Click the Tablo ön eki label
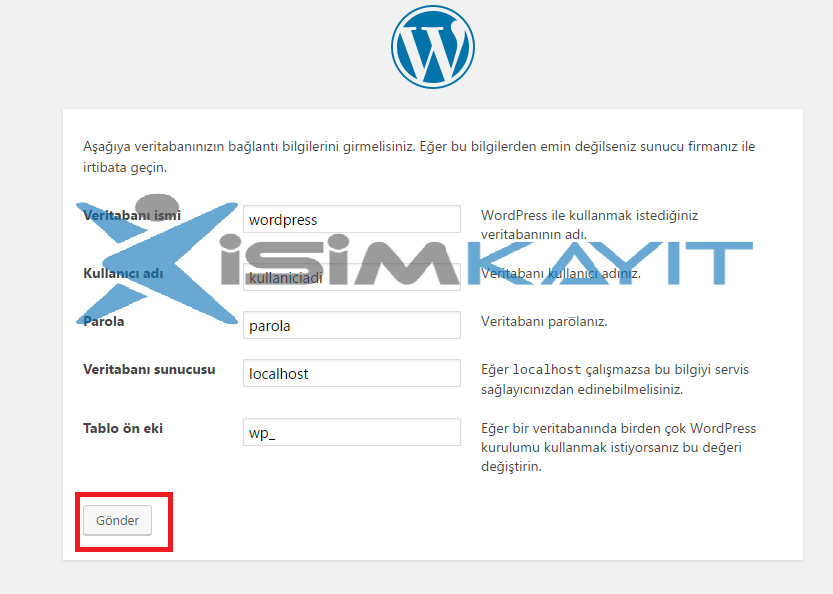The height and width of the screenshot is (594, 833). tap(123, 428)
